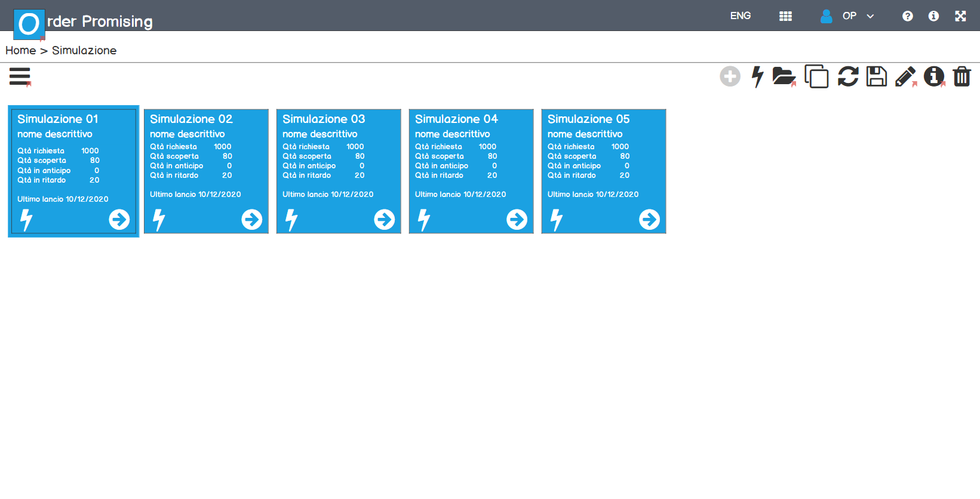
Task: Click Qtà scoperta row in Simulazione 02
Action: [x=191, y=156]
